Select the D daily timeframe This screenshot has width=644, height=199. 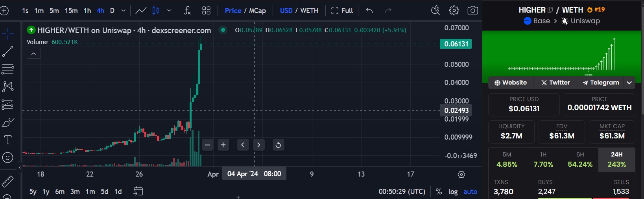pos(112,11)
